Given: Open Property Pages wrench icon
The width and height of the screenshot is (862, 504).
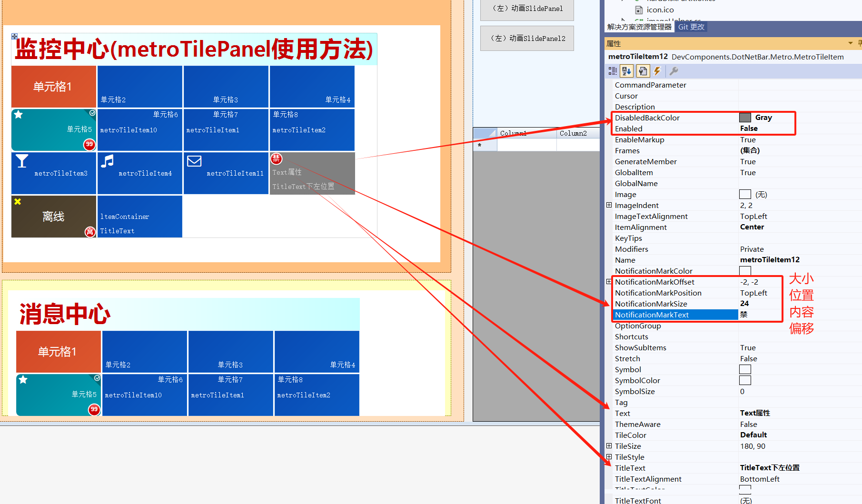Looking at the screenshot, I should (674, 71).
